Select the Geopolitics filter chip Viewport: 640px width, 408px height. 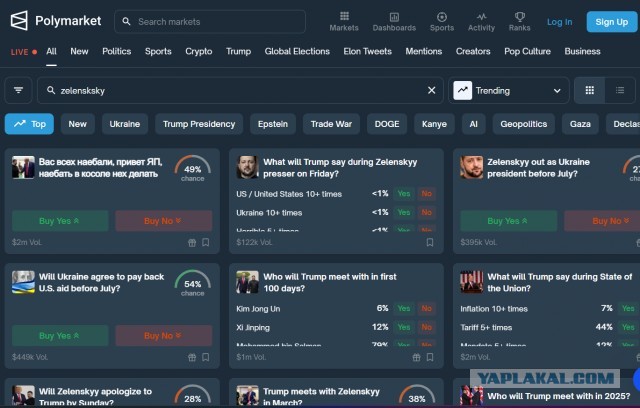pyautogui.click(x=524, y=124)
